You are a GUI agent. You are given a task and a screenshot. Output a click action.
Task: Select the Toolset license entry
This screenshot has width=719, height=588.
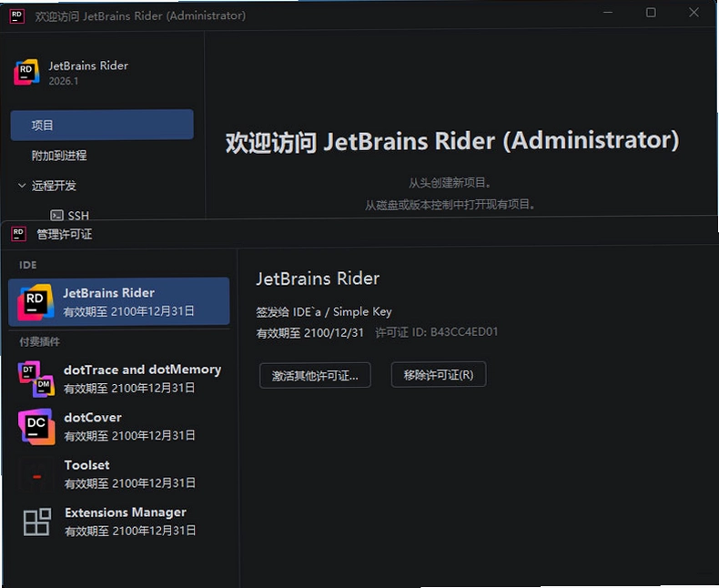pos(118,474)
